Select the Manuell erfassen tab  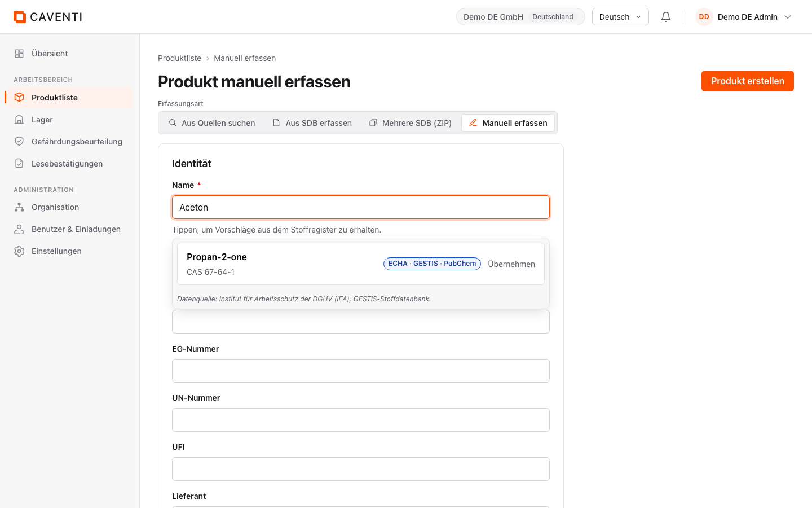tap(508, 122)
